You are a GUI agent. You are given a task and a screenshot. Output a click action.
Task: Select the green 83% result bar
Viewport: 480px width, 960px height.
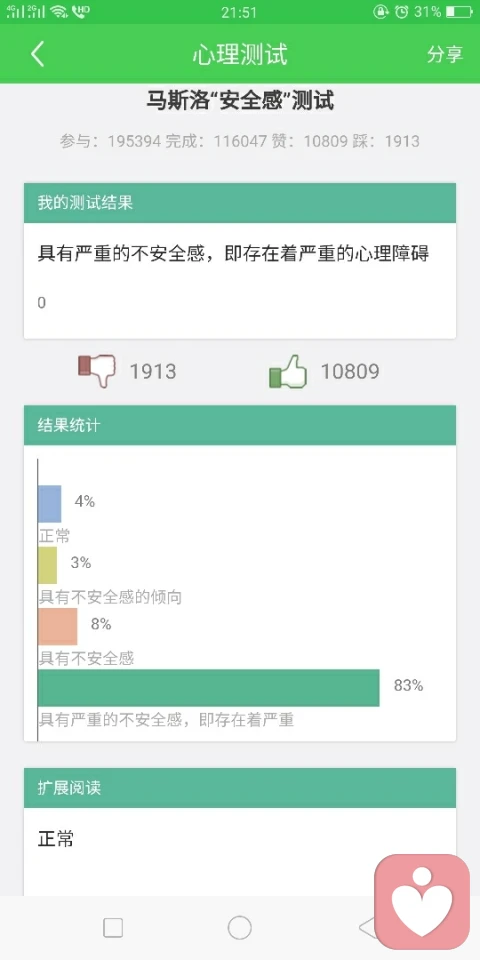(x=209, y=688)
